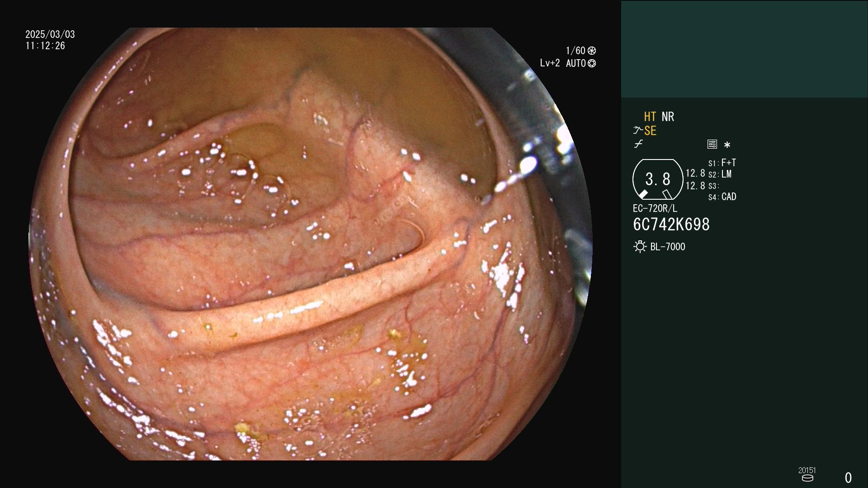Click the image counter showing 0

[848, 478]
